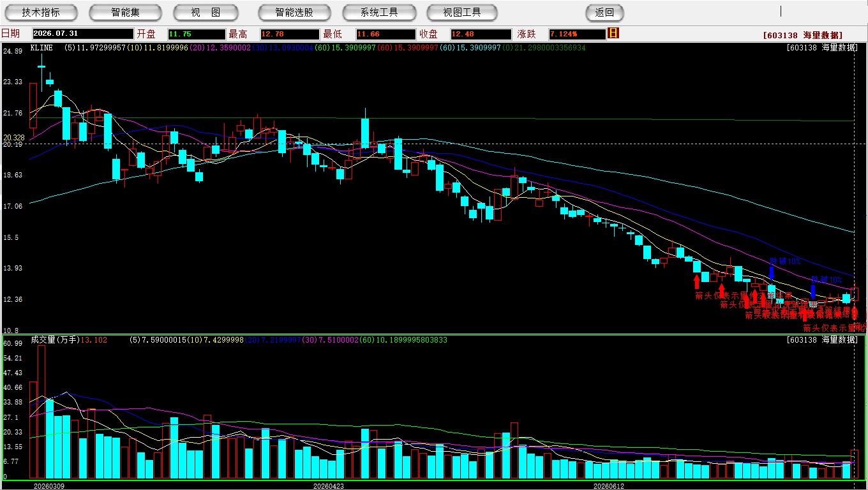Open the 视图工具 view tools button

coord(462,12)
